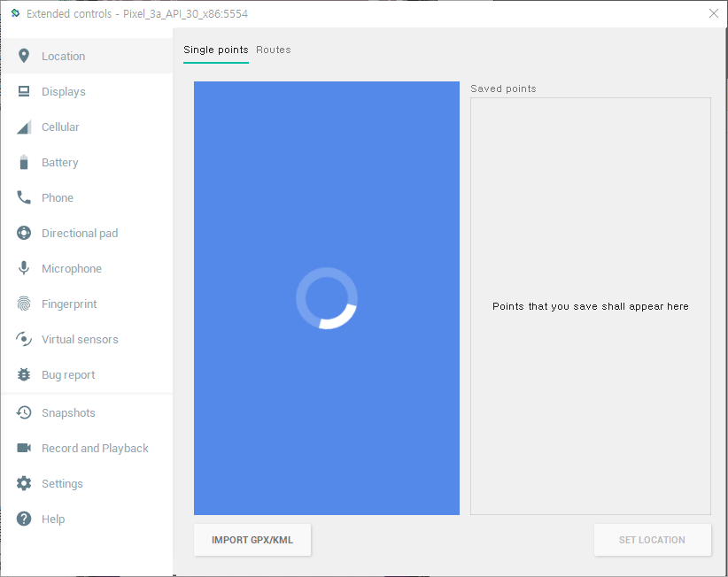Screen dimensions: 728x577
Task: Select the Record and Playback label
Action: [95, 449]
